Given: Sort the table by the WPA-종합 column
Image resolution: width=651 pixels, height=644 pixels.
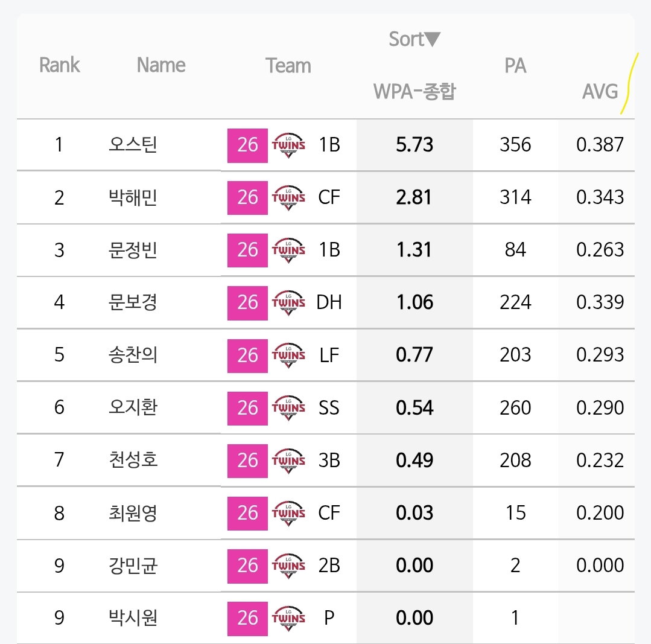Looking at the screenshot, I should point(414,91).
